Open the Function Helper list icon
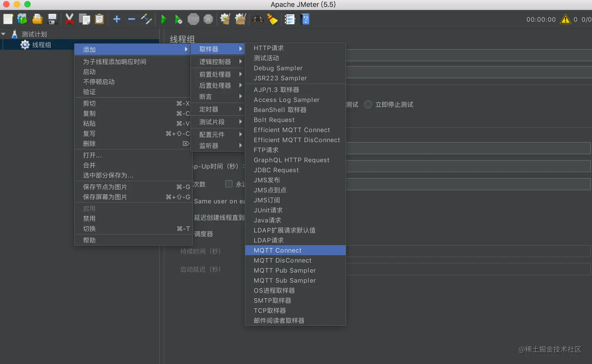592x364 pixels. pyautogui.click(x=290, y=19)
